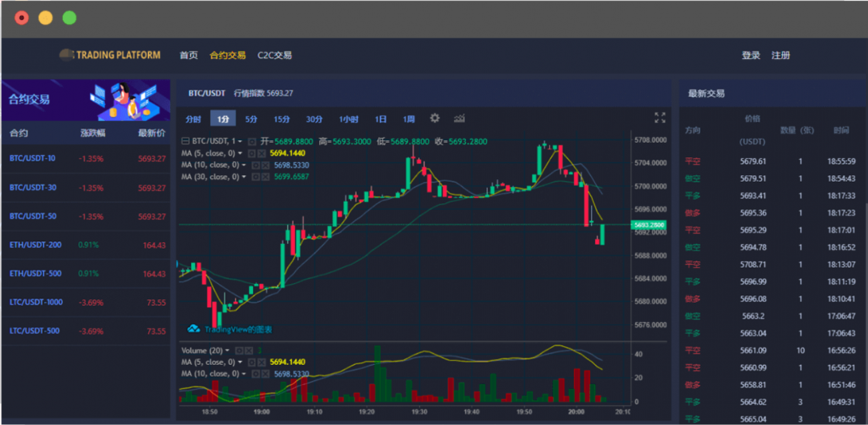Click the 登录 login link
This screenshot has height=425, width=868.
[750, 55]
